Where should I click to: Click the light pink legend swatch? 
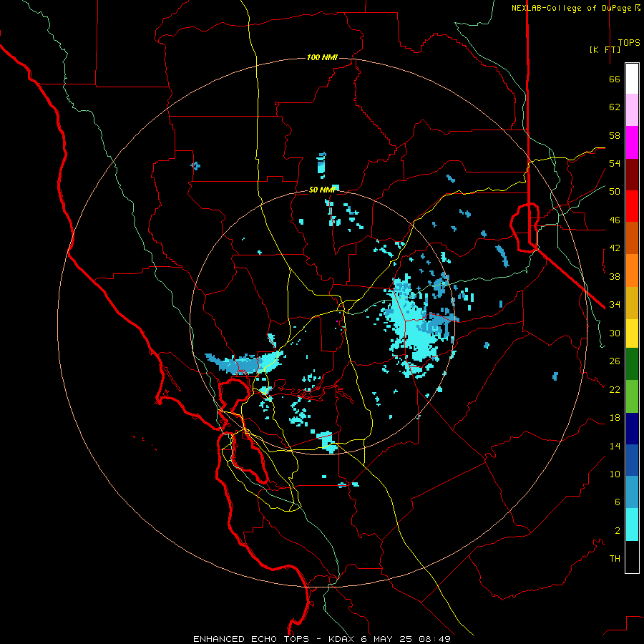tap(632, 110)
